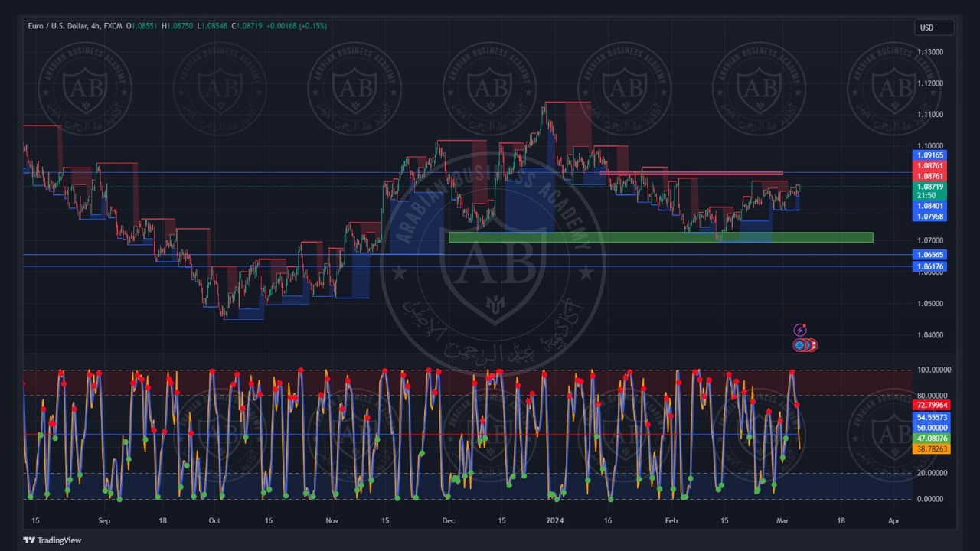The image size is (980, 551).
Task: Click the high value H1.08750 in header
Action: pyautogui.click(x=177, y=26)
